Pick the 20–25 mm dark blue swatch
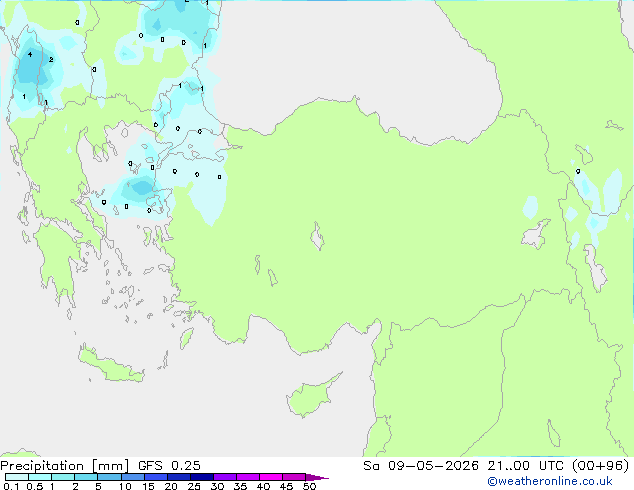Screen dimensions: 634x490 point(179,477)
